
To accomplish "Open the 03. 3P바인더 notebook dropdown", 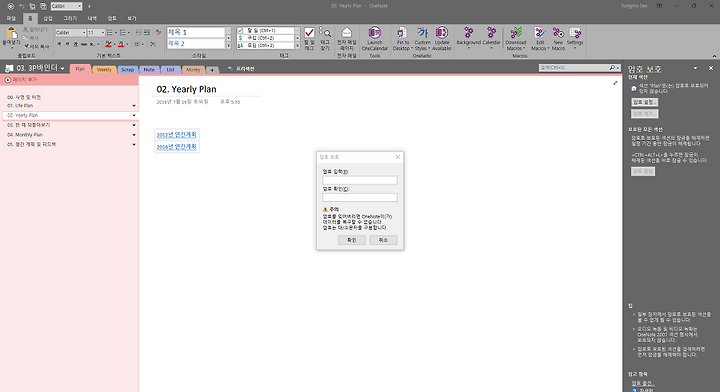I will (x=62, y=69).
